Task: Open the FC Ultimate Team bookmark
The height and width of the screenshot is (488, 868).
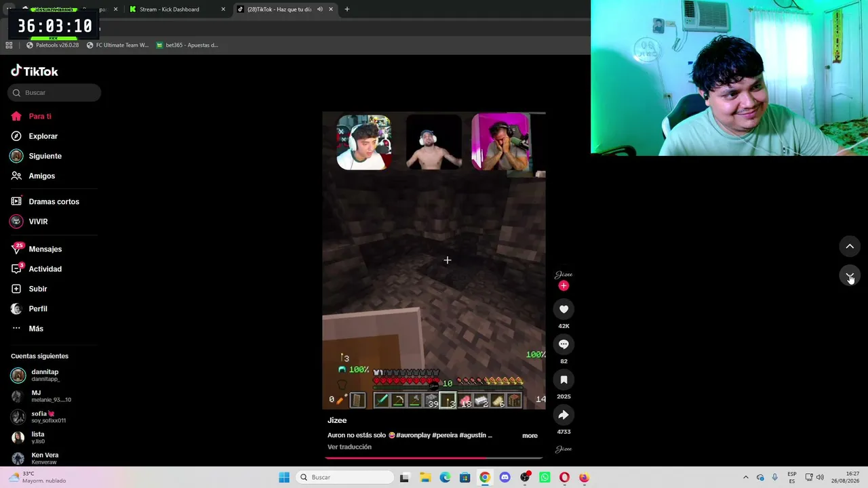Action: click(117, 45)
